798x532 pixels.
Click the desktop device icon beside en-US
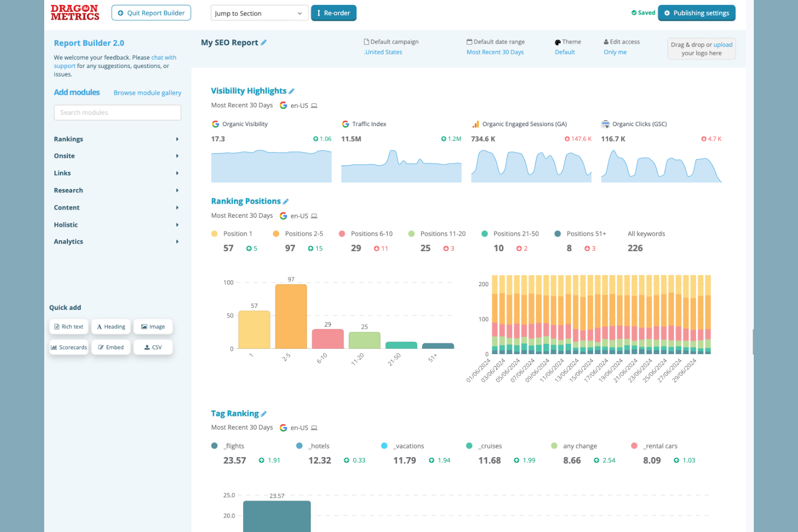click(x=314, y=105)
